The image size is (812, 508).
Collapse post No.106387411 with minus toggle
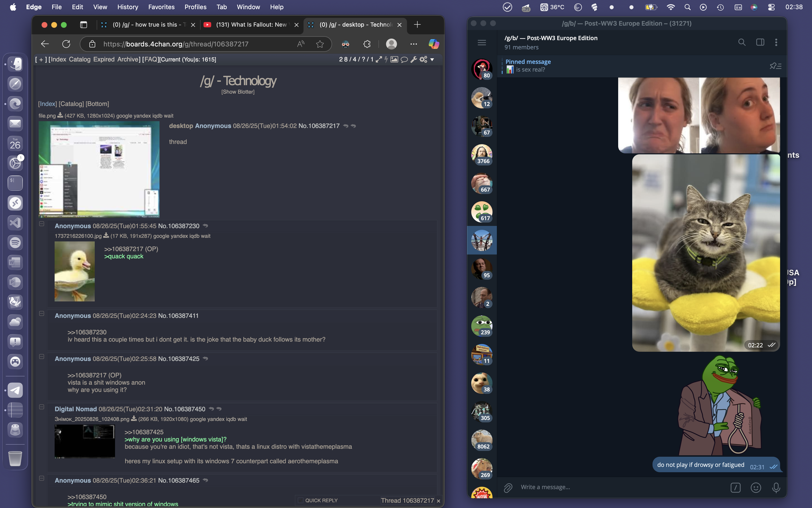[x=42, y=314]
